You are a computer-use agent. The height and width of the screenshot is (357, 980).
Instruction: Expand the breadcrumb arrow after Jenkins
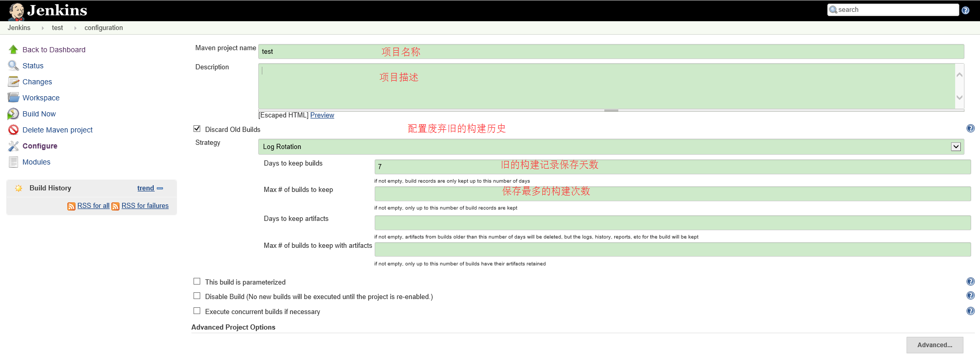point(42,28)
